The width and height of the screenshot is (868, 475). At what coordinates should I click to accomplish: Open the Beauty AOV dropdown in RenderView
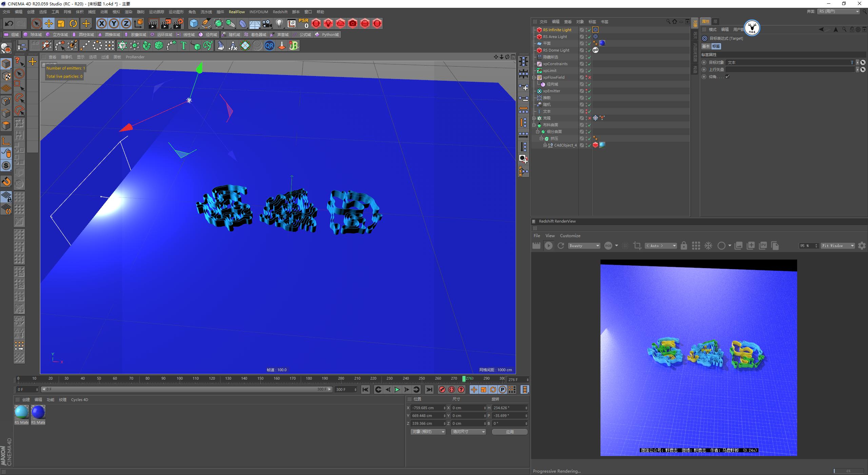click(584, 245)
